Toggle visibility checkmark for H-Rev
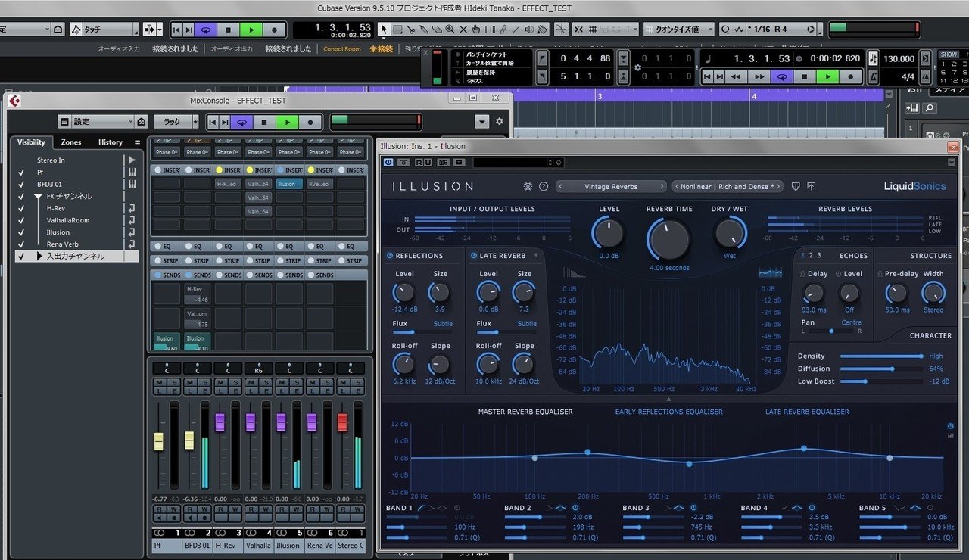The height and width of the screenshot is (560, 969). click(21, 208)
